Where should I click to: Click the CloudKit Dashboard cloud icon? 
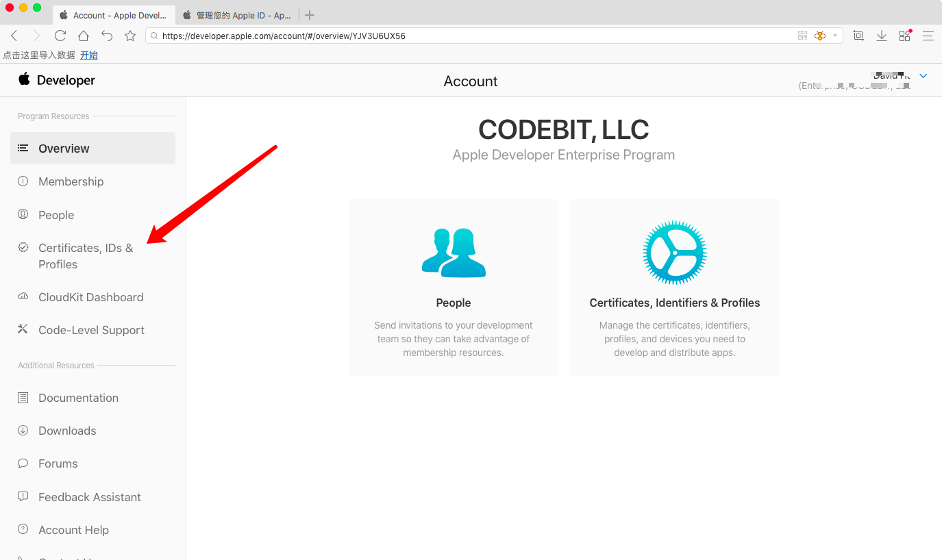pos(23,296)
